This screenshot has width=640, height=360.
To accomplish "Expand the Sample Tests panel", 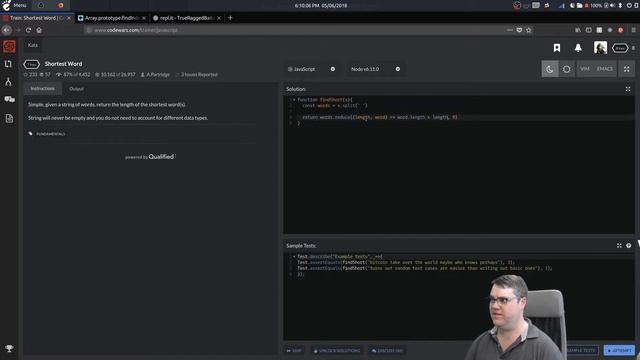I will [x=619, y=246].
